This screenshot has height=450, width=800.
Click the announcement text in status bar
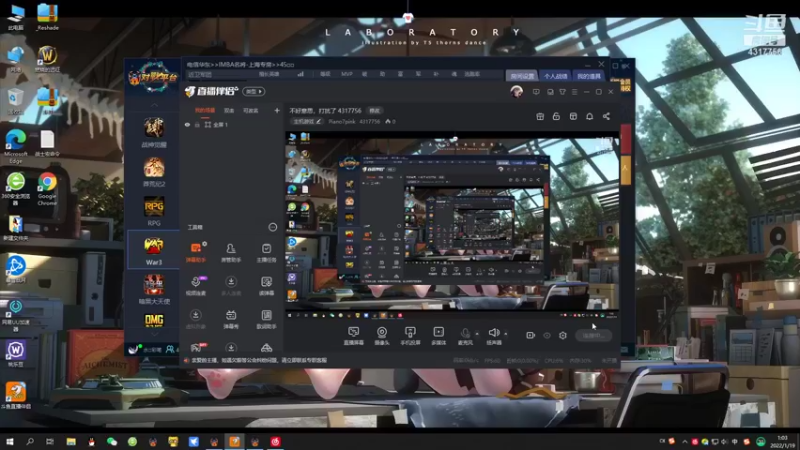pyautogui.click(x=259, y=360)
